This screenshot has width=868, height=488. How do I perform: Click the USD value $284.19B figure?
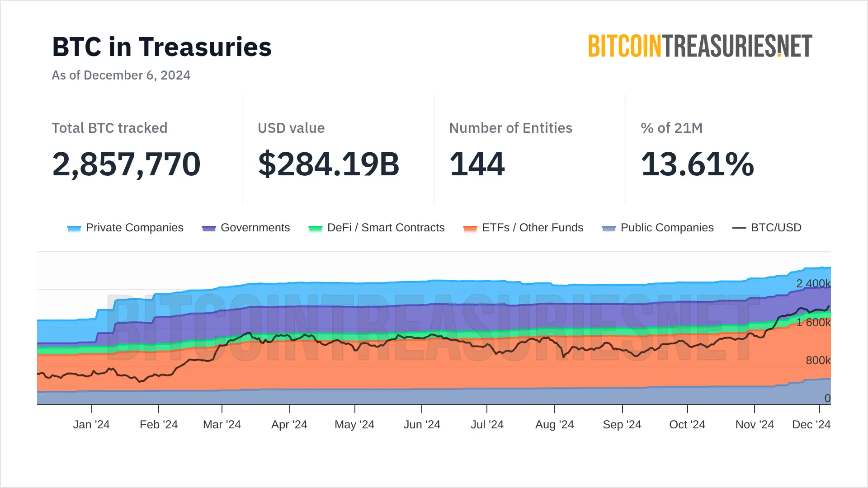(328, 164)
